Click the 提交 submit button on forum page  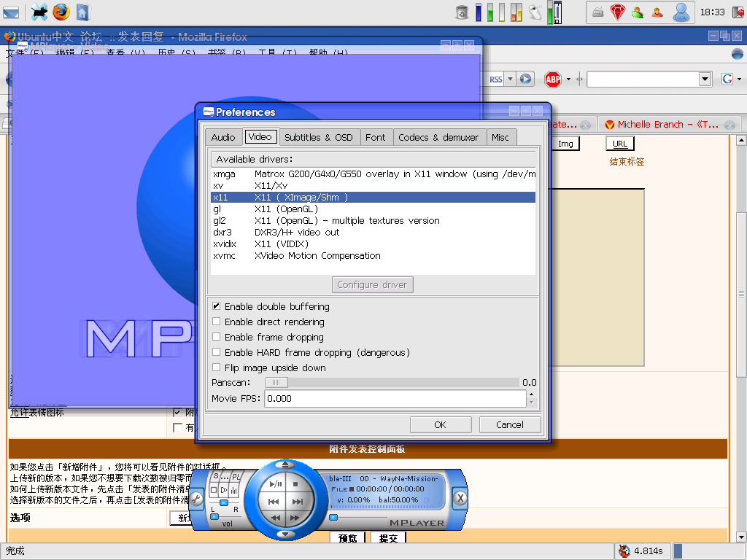click(388, 538)
